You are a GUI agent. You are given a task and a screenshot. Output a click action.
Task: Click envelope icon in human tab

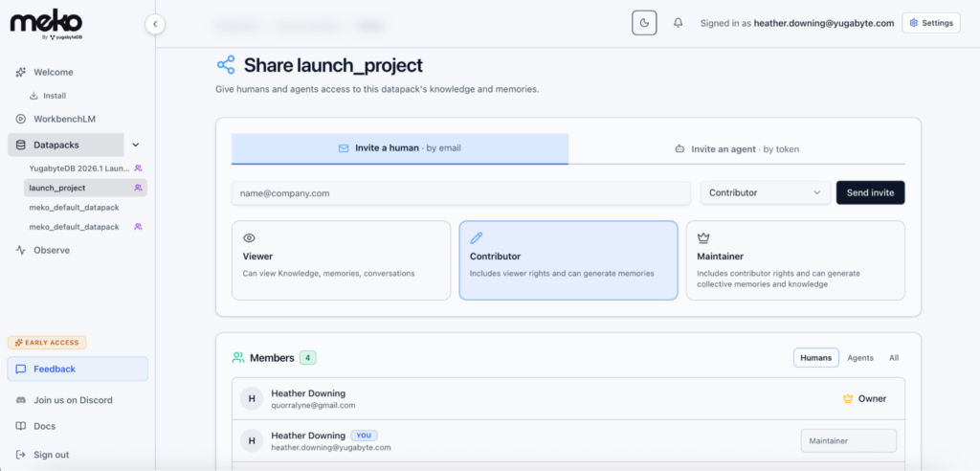[344, 149]
